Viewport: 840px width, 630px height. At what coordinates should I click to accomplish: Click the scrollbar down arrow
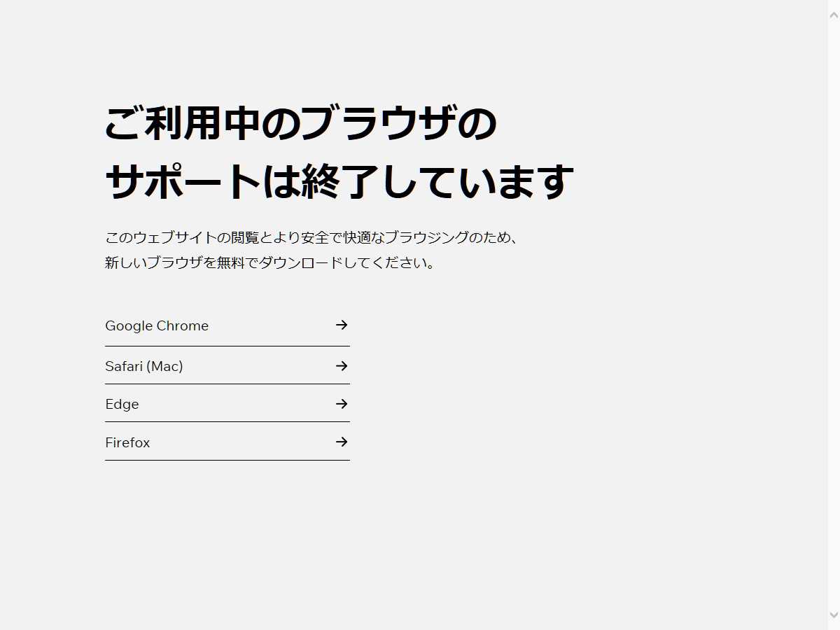[834, 615]
